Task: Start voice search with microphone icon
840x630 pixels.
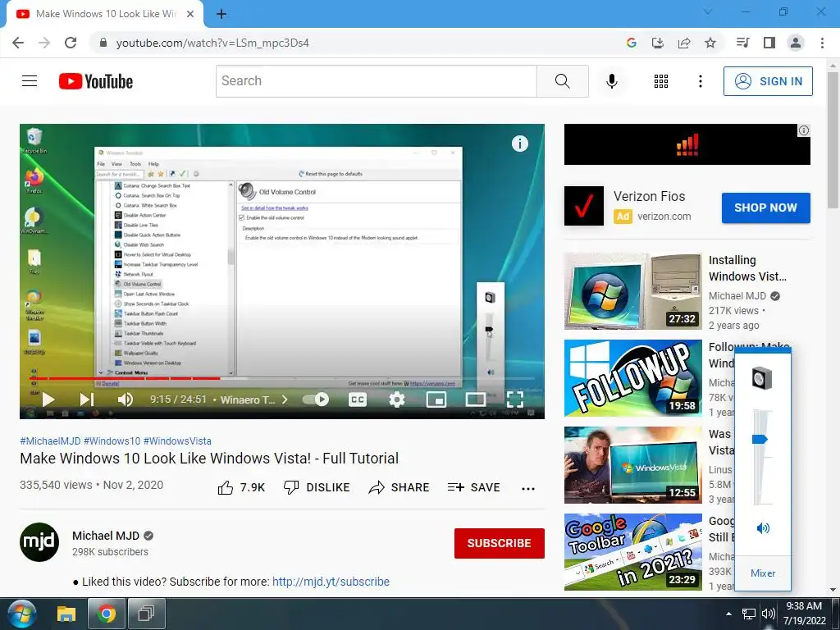Action: click(x=612, y=81)
